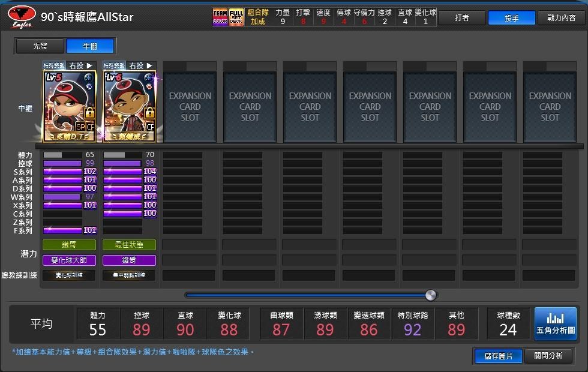The height and width of the screenshot is (372, 588).
Task: Click the red gear icon on 郭健成 card
Action: [149, 86]
